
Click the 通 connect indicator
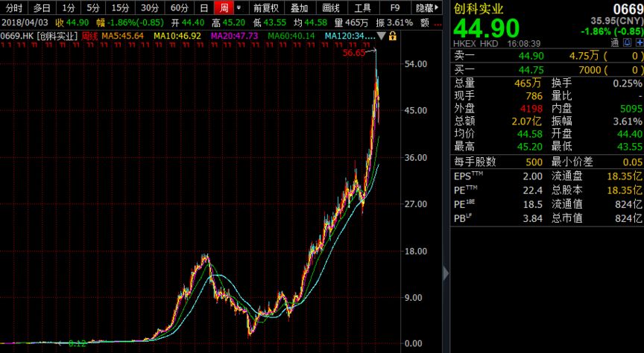pos(615,42)
